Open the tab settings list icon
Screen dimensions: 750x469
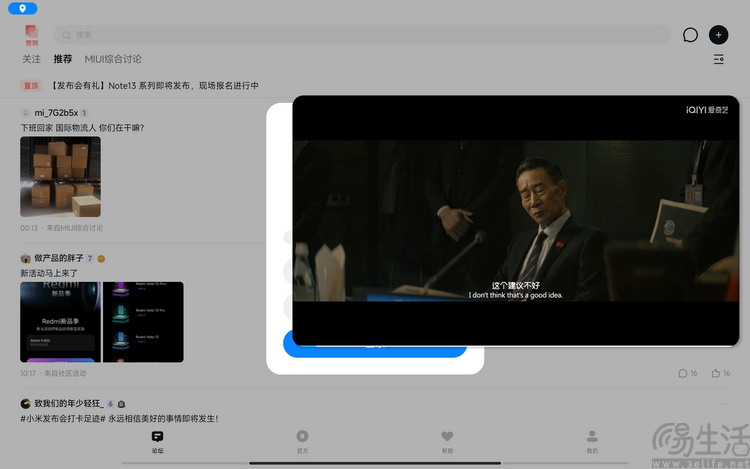(x=718, y=59)
